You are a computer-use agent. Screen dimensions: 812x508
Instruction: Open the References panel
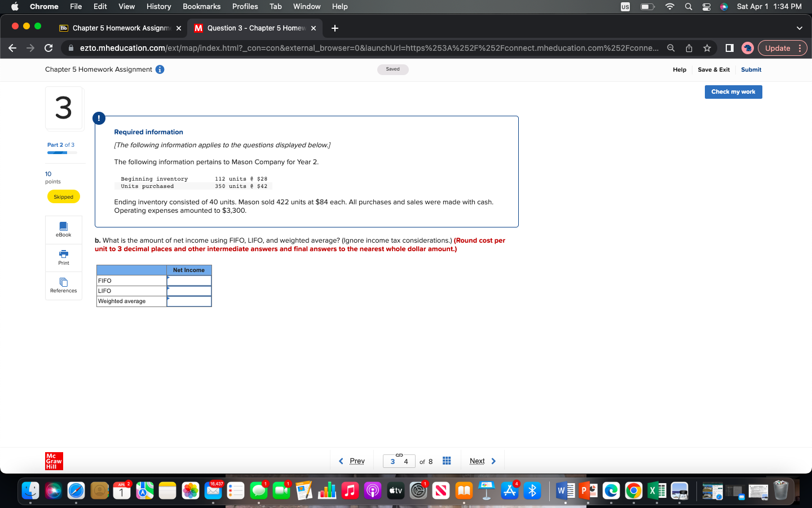63,285
